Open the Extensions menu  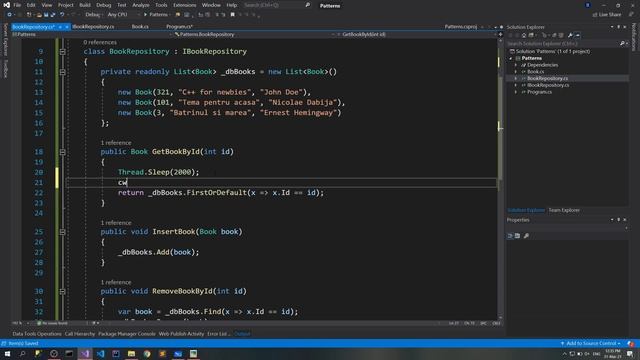click(184, 5)
